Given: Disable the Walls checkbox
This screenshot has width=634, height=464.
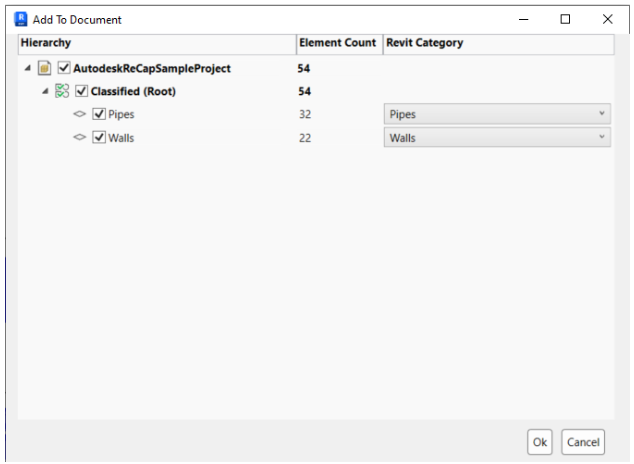Looking at the screenshot, I should click(99, 137).
